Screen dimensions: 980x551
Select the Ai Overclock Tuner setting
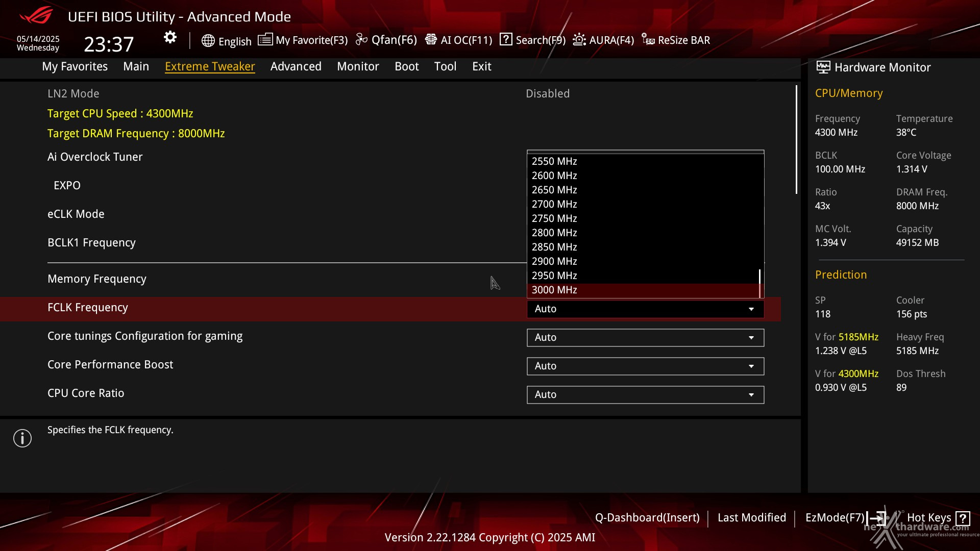point(95,157)
